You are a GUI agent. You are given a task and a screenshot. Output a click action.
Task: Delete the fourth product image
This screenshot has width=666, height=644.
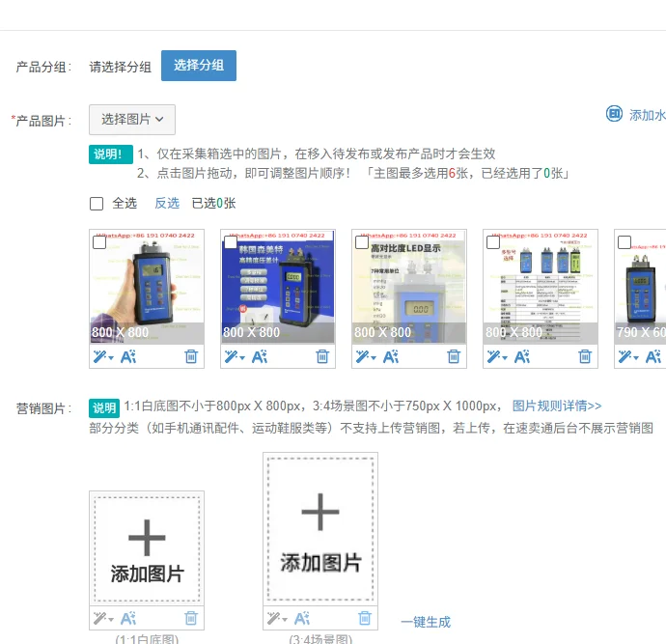coord(585,356)
